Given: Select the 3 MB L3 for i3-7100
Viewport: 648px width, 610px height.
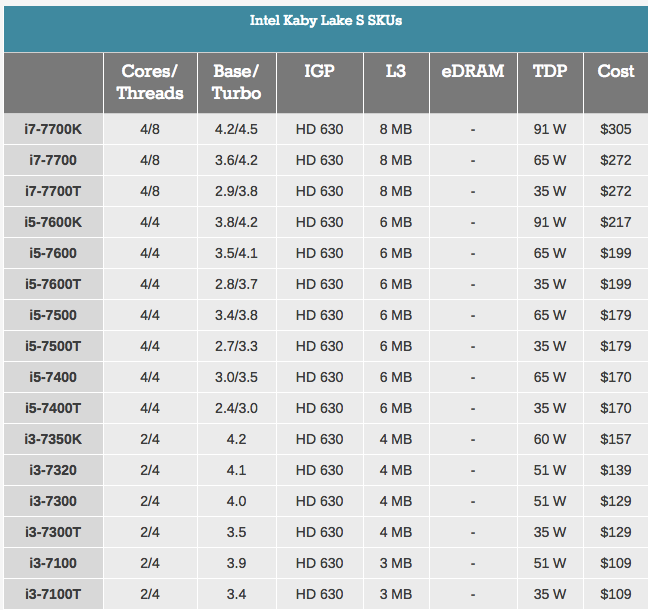Looking at the screenshot, I should [396, 563].
